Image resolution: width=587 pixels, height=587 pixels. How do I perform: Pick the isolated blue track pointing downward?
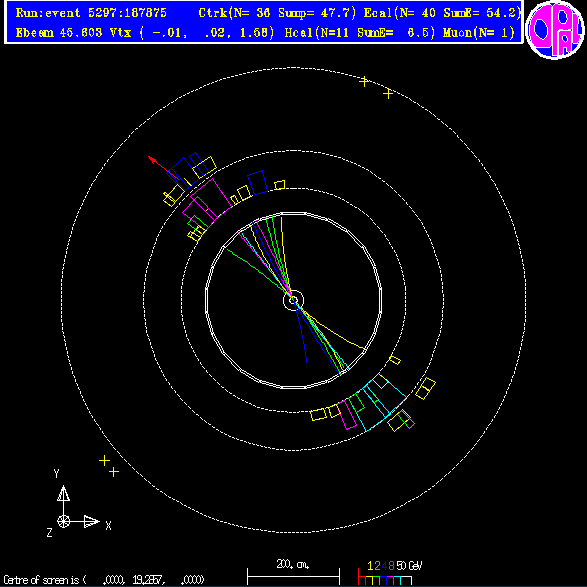(x=301, y=333)
